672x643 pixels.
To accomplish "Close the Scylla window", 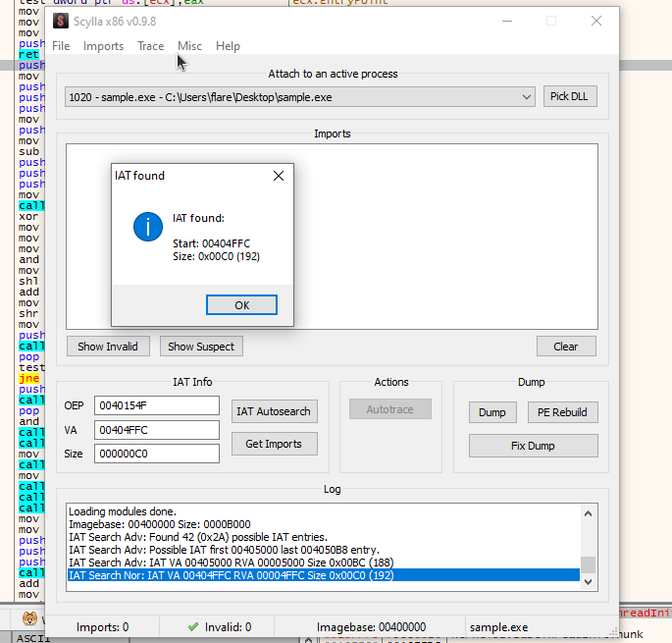I will [x=596, y=21].
